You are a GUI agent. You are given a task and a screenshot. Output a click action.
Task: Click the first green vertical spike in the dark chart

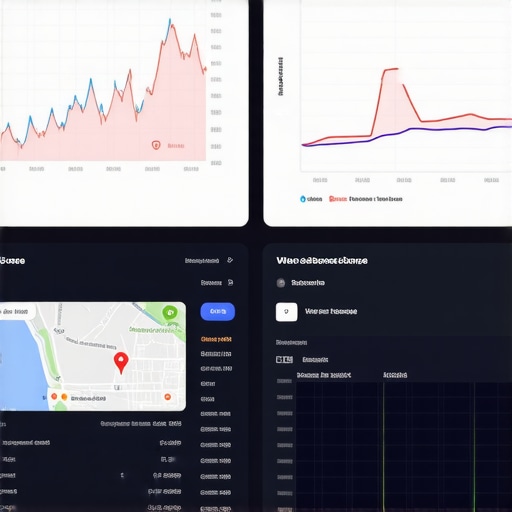click(x=384, y=447)
